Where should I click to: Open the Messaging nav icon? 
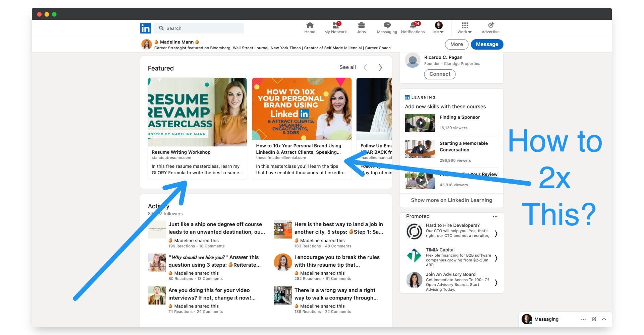pos(387,25)
